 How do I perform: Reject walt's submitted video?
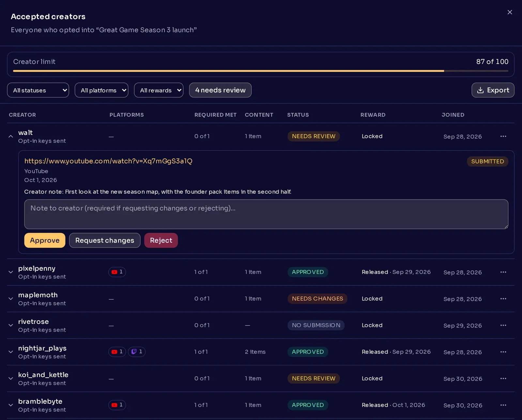161,240
